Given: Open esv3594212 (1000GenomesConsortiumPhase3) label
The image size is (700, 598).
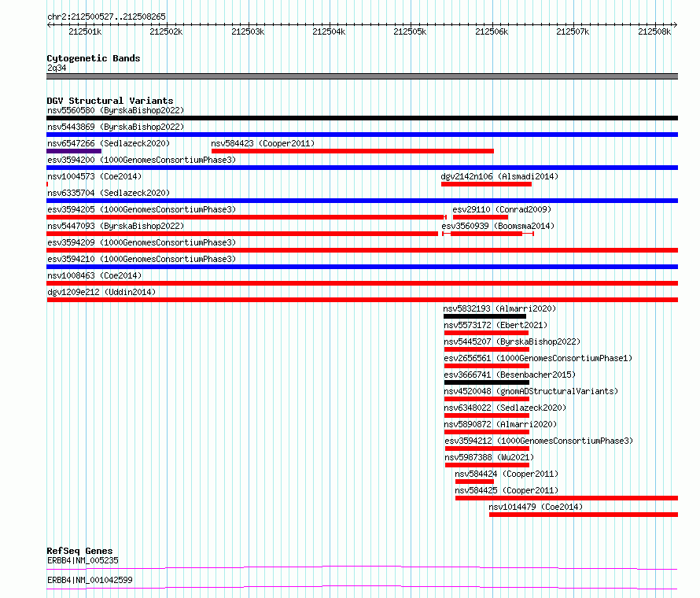Looking at the screenshot, I should [539, 441].
